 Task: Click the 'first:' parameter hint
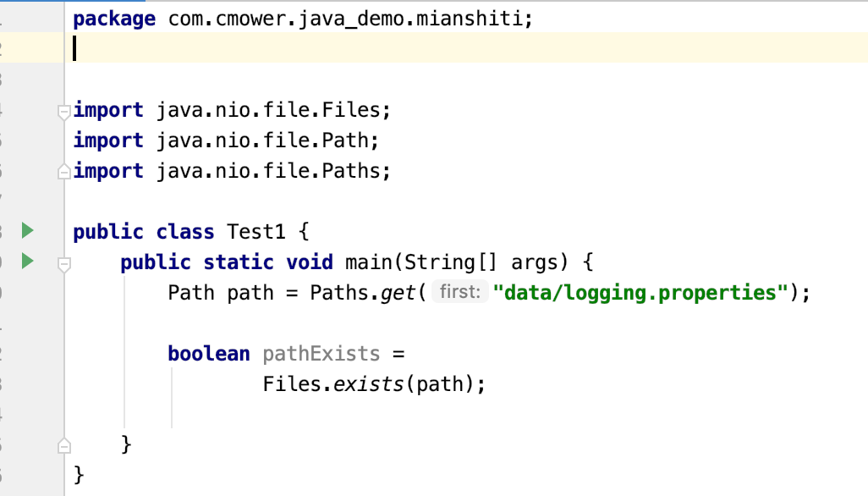click(460, 292)
